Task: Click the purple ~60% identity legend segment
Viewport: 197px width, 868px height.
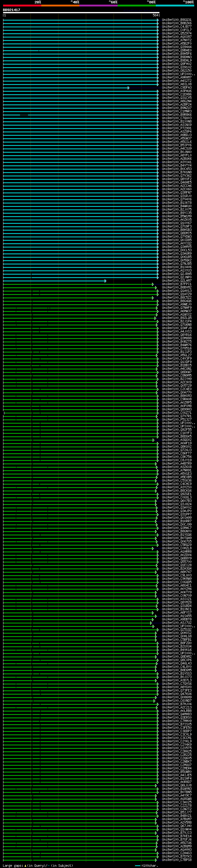Action: tap(99, 6)
